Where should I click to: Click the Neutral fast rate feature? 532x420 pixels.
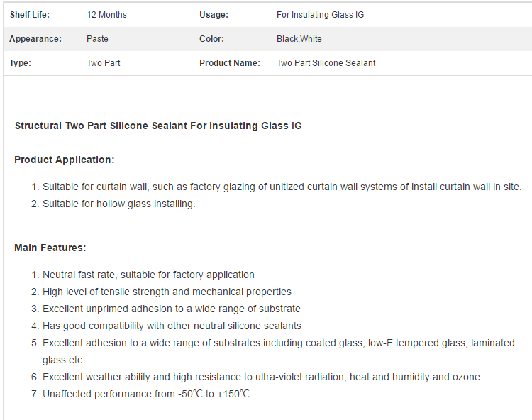tap(148, 275)
